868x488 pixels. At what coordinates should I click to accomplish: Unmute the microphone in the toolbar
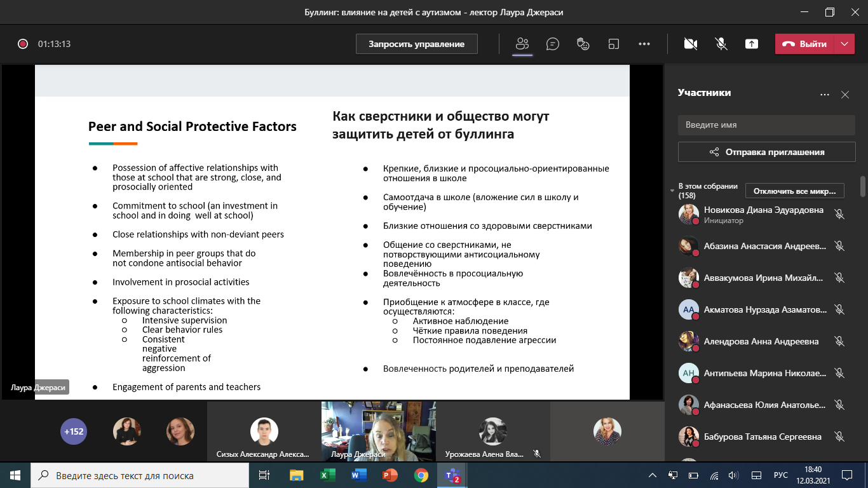pos(721,44)
